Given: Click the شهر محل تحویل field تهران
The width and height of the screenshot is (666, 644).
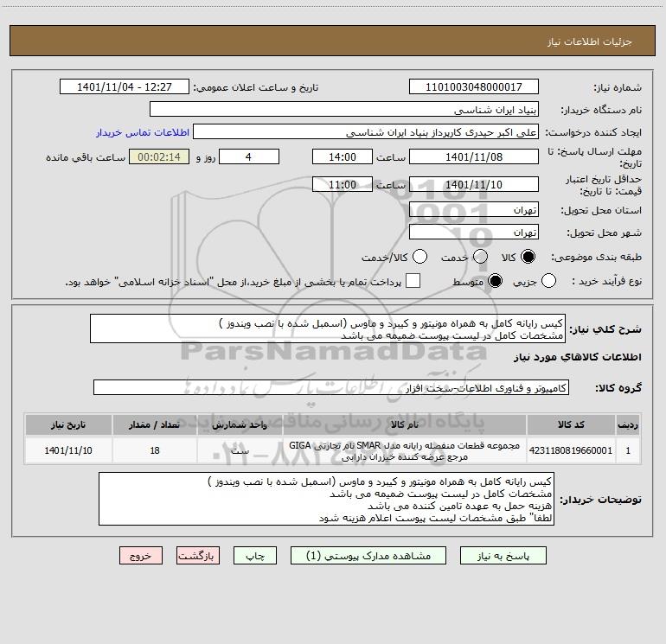Looking at the screenshot, I should point(474,232).
